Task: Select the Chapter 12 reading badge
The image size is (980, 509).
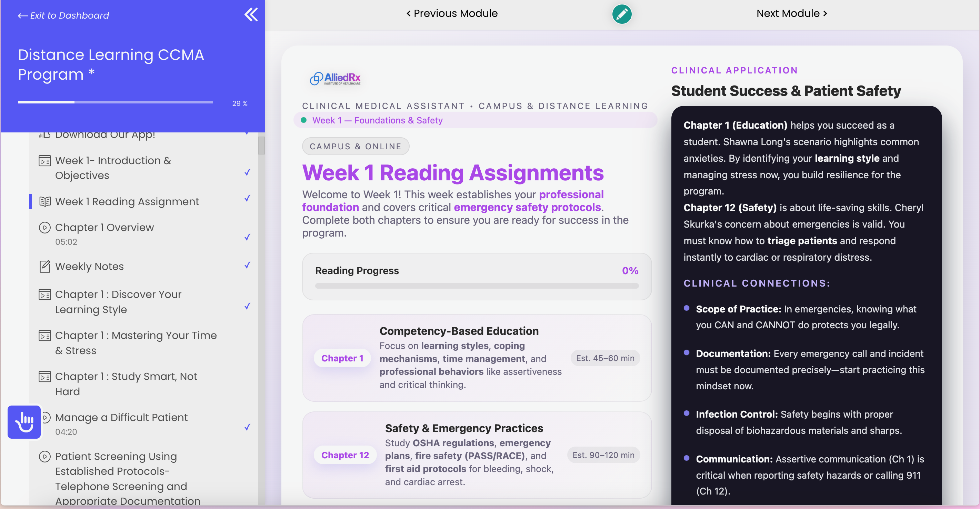Action: pos(345,455)
